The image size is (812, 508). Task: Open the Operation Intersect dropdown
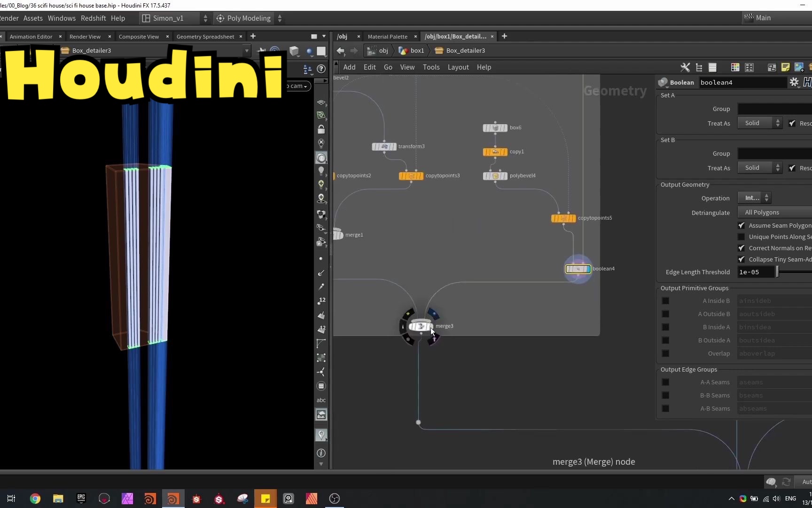click(x=755, y=198)
